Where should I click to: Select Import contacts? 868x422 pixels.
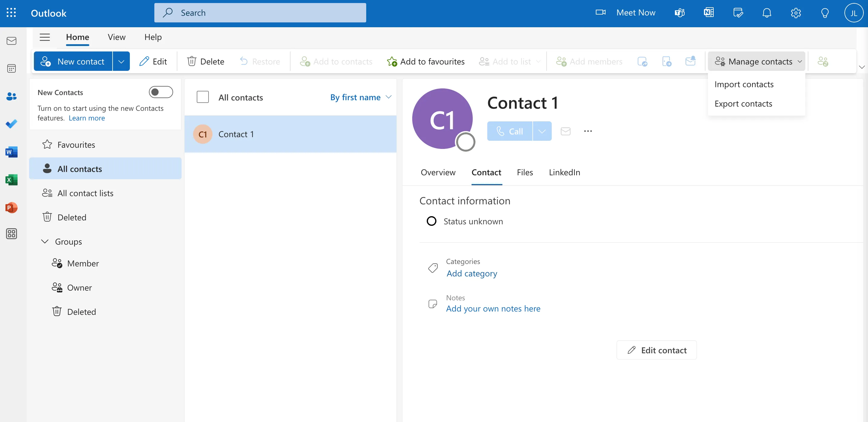(x=744, y=84)
